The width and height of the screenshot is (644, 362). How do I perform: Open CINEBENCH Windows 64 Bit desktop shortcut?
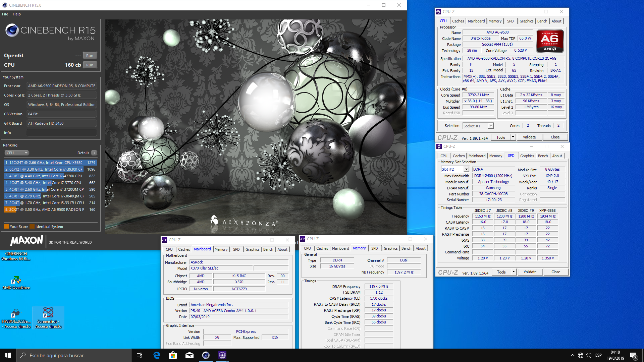click(x=16, y=256)
